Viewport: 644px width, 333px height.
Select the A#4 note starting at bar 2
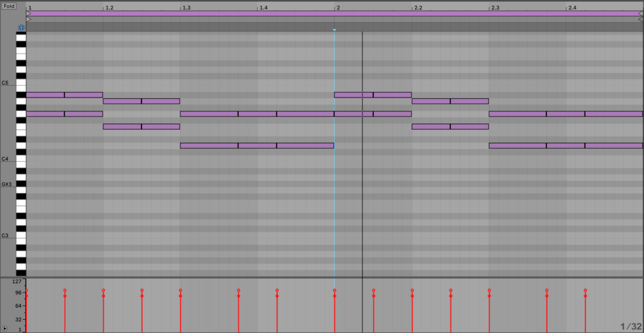tap(353, 95)
